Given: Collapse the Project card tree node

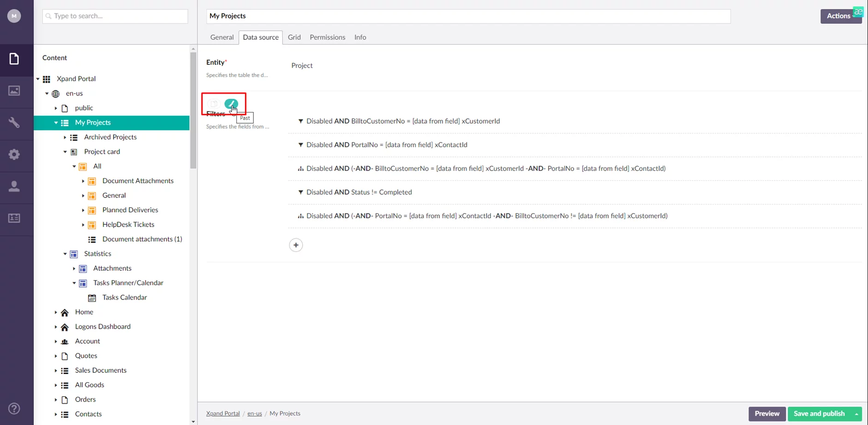Looking at the screenshot, I should click(x=65, y=152).
